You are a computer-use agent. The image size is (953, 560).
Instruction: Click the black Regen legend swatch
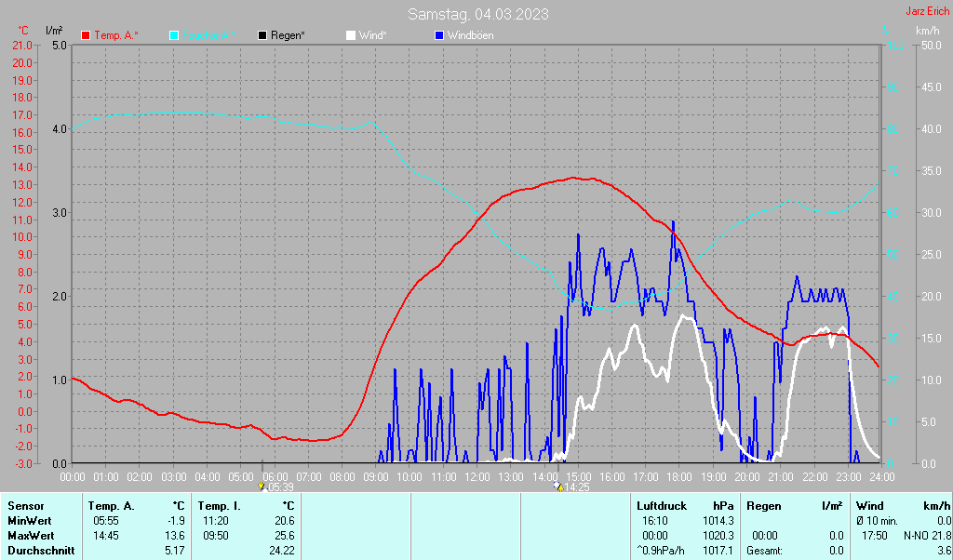(x=262, y=36)
